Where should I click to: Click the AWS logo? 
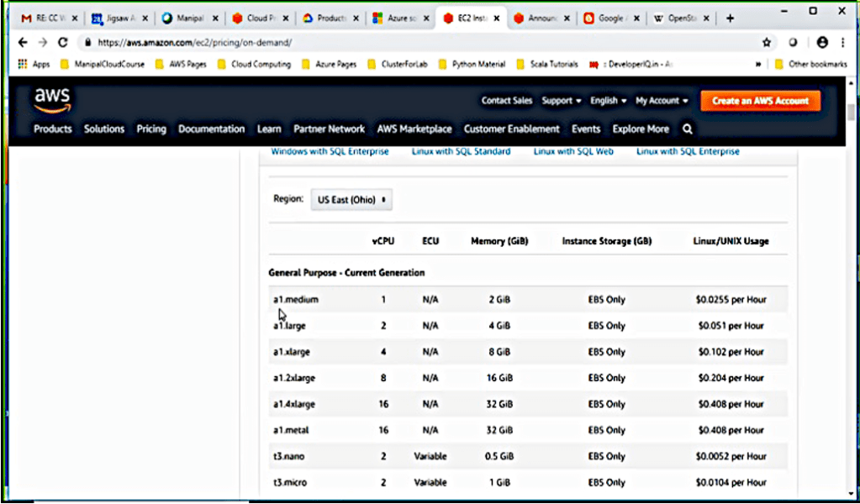tap(52, 101)
